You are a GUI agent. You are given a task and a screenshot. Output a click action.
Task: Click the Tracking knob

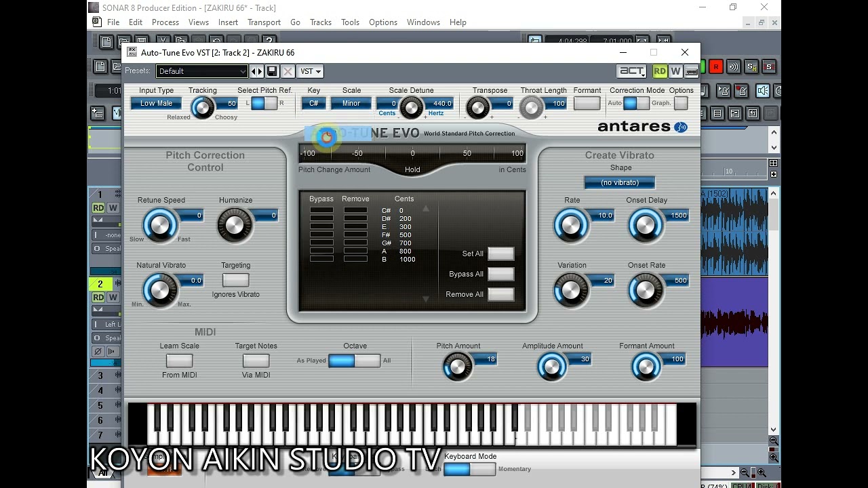[x=202, y=107]
